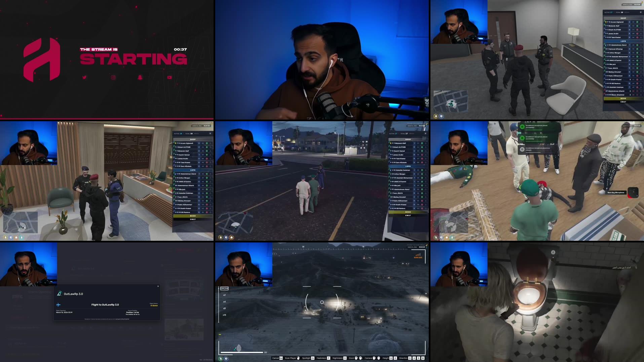Click the yellow hexagon voice icon near the minimap

(435, 116)
